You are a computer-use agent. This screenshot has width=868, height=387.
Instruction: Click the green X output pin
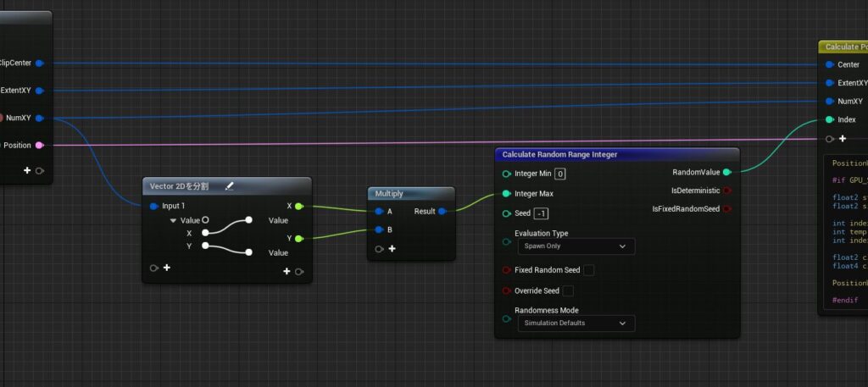tap(299, 207)
